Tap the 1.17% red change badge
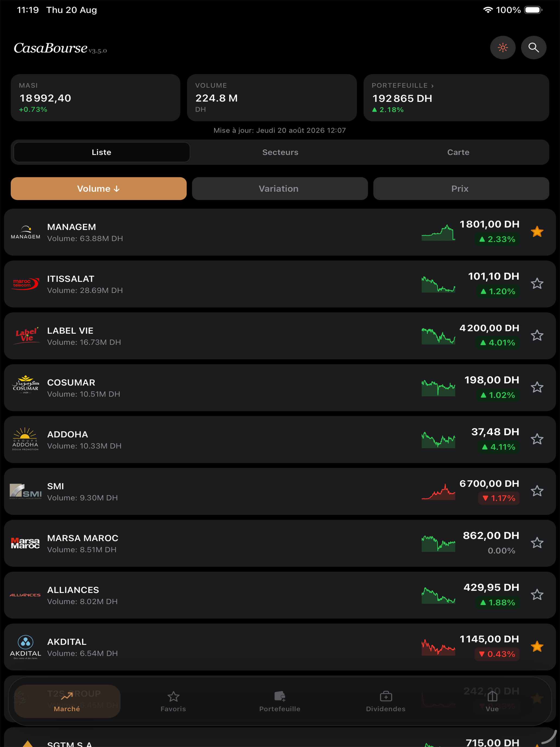 coord(499,498)
